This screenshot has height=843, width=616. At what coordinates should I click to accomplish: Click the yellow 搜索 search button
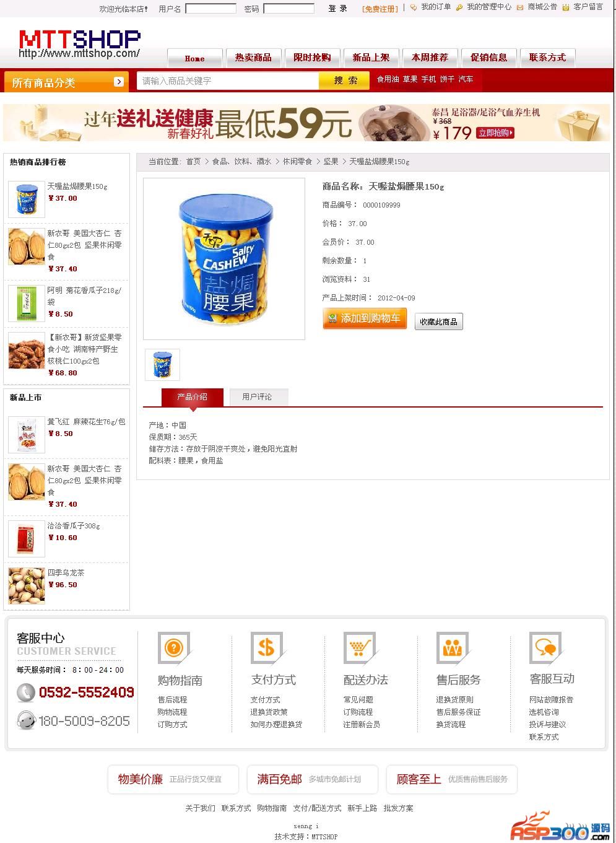coord(345,81)
